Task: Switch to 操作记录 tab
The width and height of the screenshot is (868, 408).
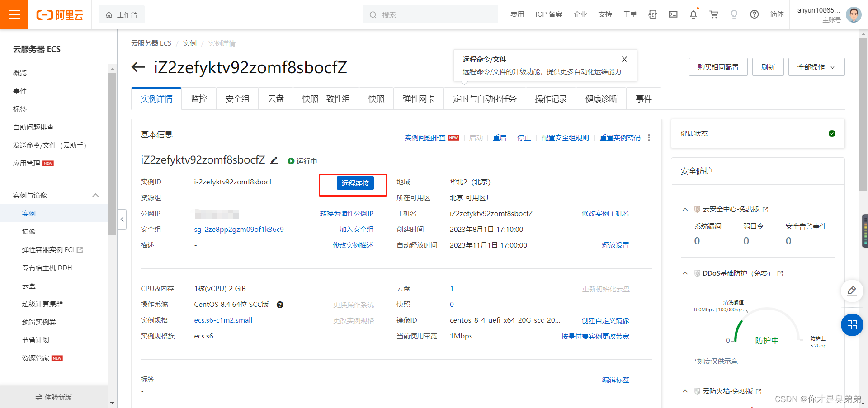Action: [x=551, y=99]
